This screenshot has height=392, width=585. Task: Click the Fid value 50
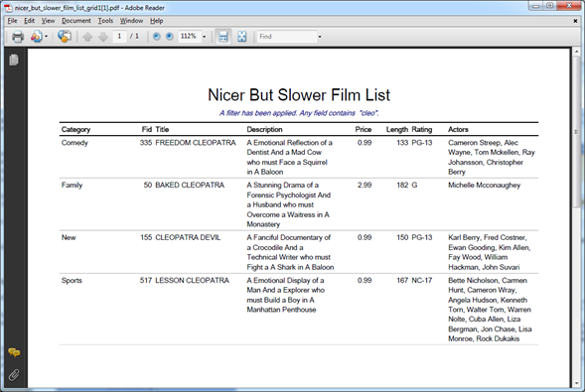click(x=148, y=185)
